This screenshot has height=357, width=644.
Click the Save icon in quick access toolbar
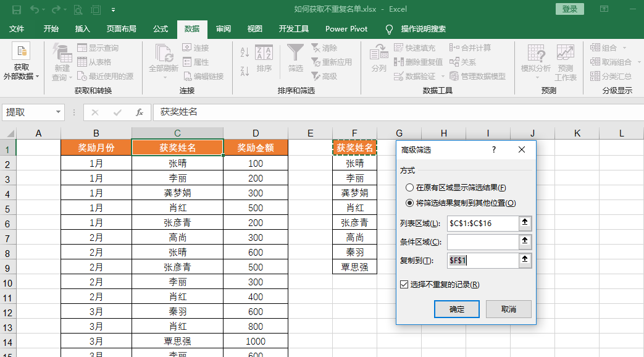(x=17, y=9)
